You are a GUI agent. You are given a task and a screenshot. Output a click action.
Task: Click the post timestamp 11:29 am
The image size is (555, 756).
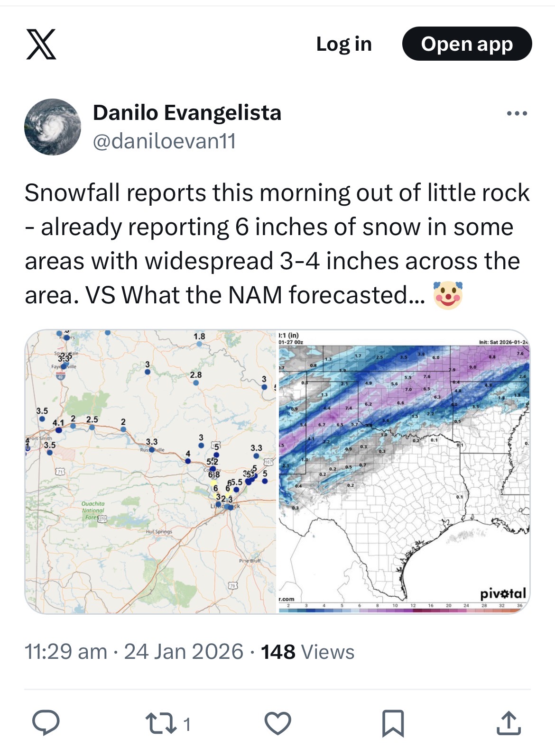click(x=66, y=652)
